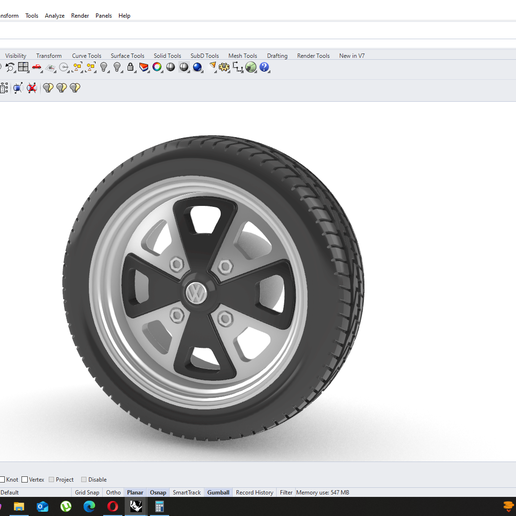Open the Analyze menu

coord(55,16)
